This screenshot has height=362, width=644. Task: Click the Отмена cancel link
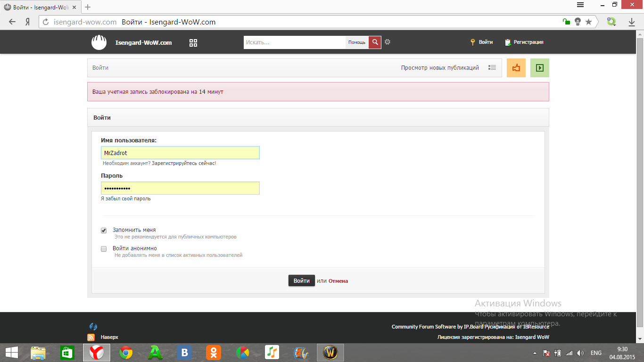[338, 281]
